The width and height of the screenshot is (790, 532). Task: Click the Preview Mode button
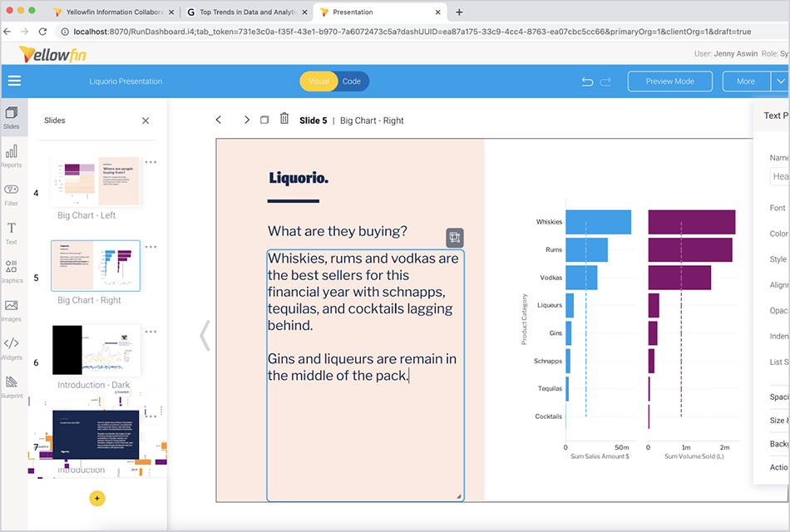(669, 81)
